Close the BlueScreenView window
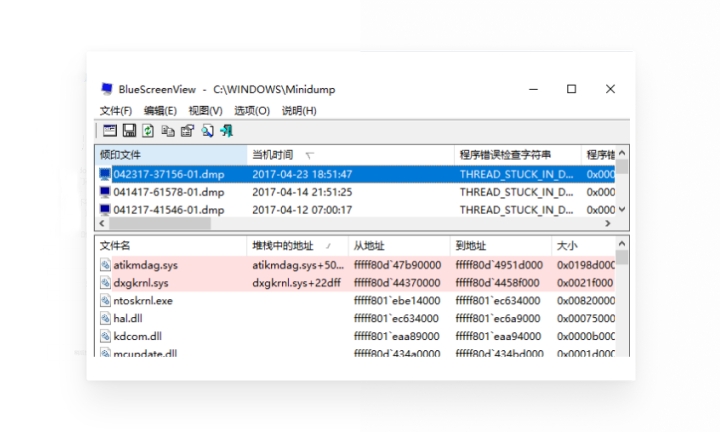 point(610,89)
